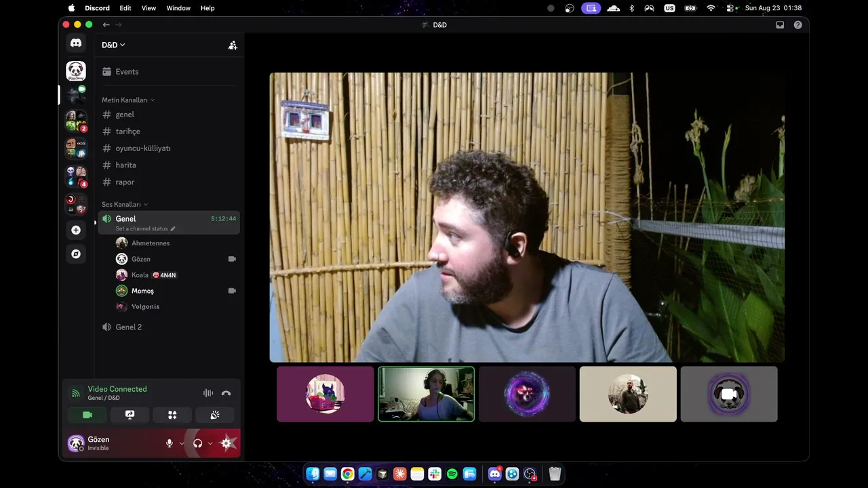Open the Edit menu
Image resolution: width=868 pixels, height=488 pixels.
(125, 8)
